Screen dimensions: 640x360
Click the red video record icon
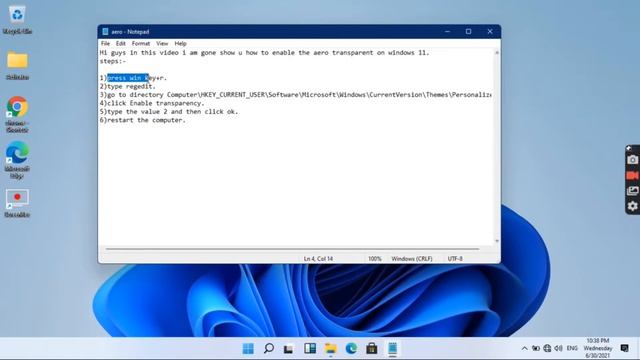(x=632, y=175)
